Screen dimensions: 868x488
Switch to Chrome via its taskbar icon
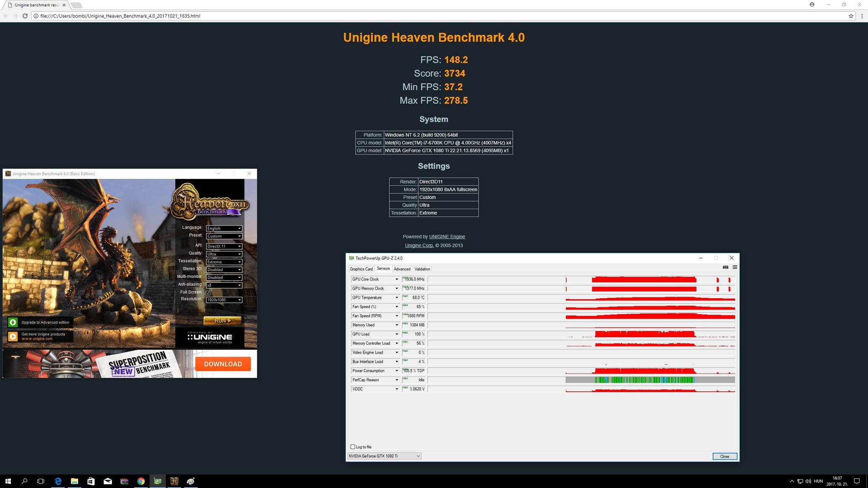141,481
